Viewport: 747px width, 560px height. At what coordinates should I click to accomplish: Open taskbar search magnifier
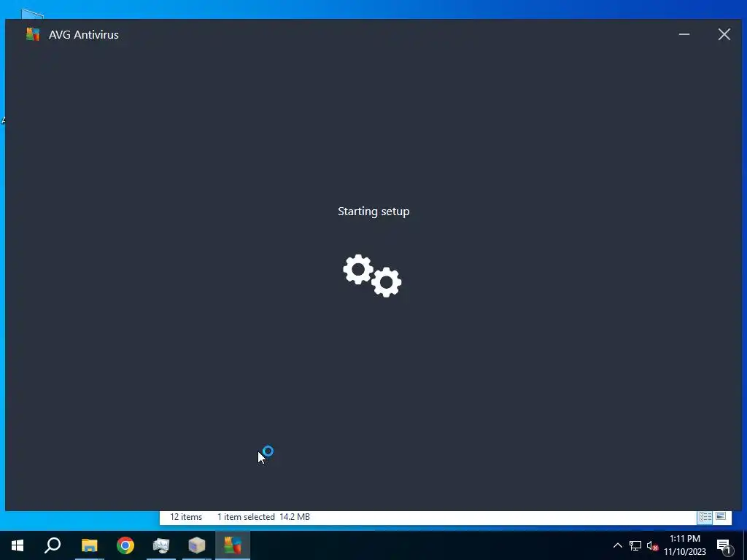[53, 545]
